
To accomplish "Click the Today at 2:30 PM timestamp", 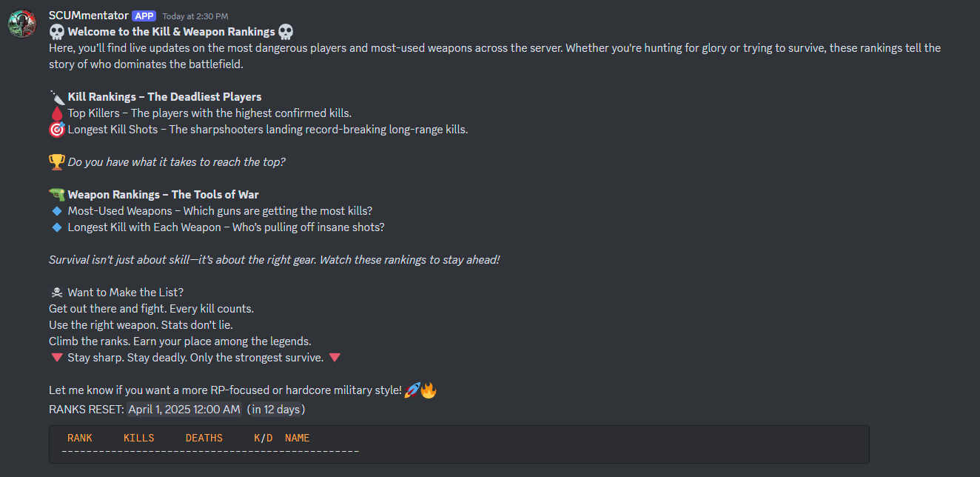I will click(195, 16).
